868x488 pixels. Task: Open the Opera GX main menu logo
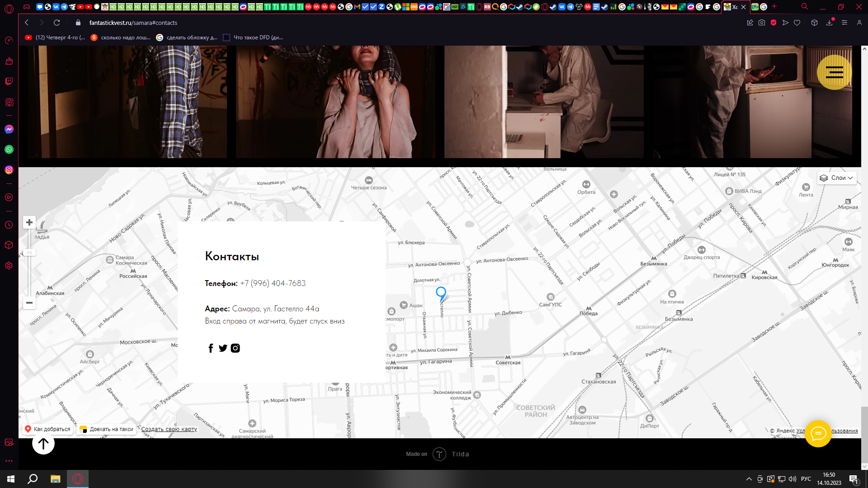click(9, 8)
